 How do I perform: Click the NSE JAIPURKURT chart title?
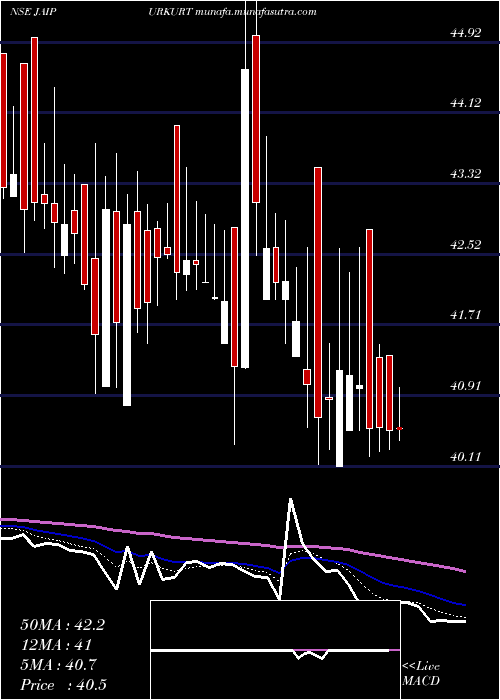102,12
